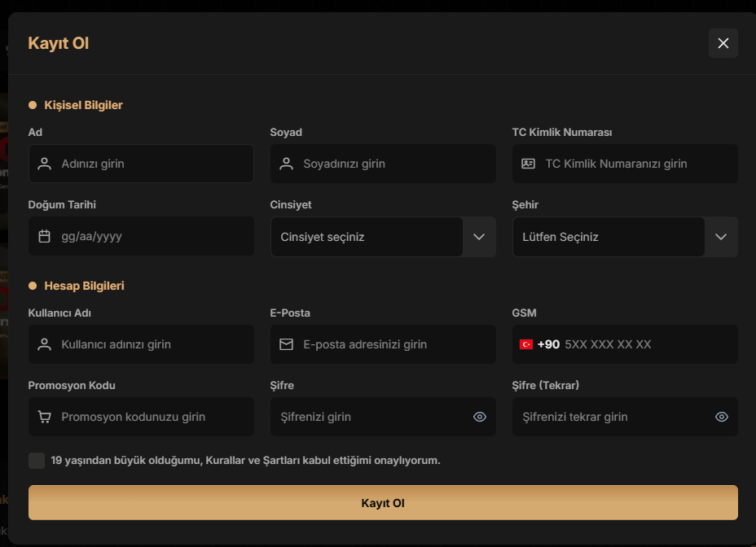Check the 19 yaşından büyük confirmation checkbox

pyautogui.click(x=37, y=461)
